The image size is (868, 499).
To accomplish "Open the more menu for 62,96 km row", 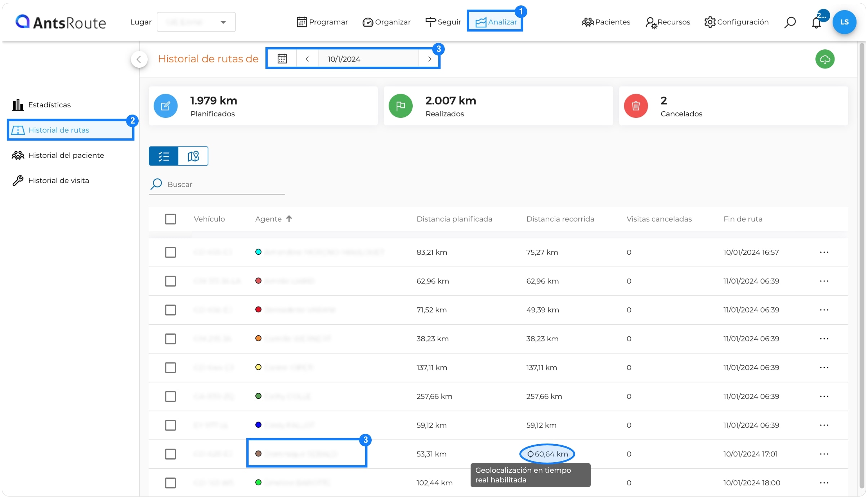I will (x=824, y=281).
